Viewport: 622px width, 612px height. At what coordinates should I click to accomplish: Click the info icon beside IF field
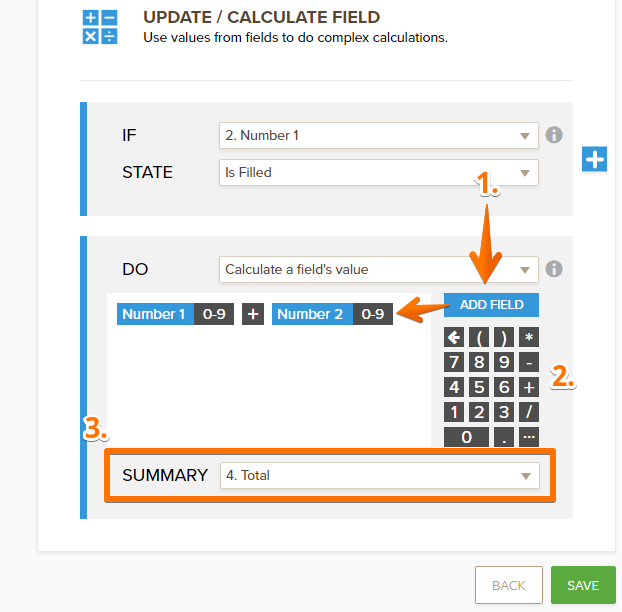[554, 135]
